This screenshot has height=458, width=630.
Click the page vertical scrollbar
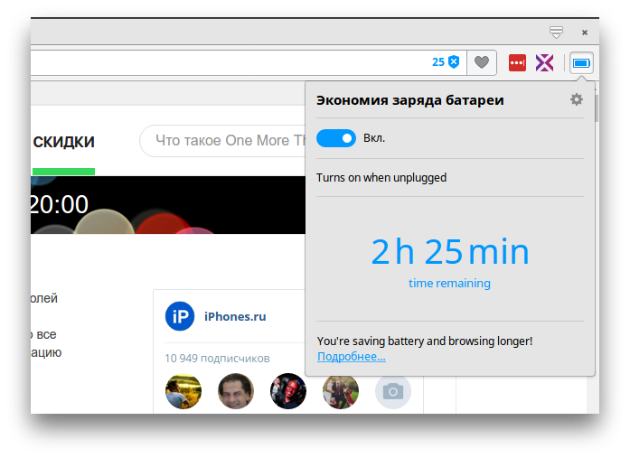pos(596,108)
